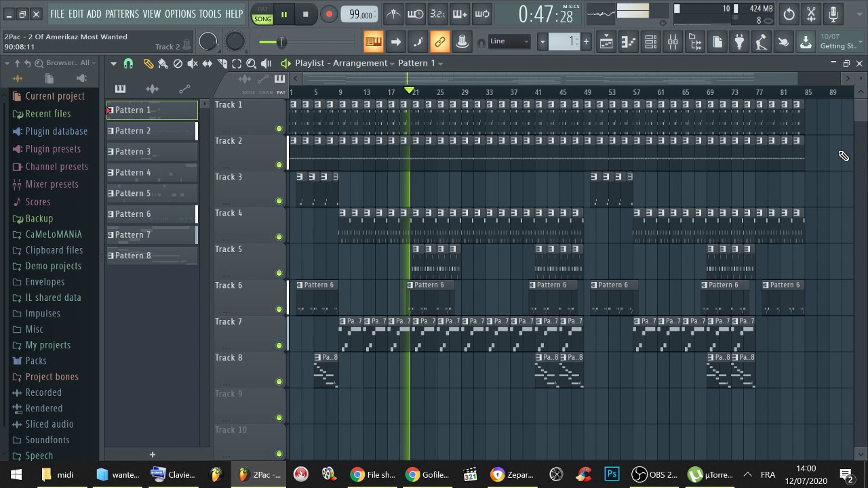868x488 pixels.
Task: Choose the Select tool in playlist toolbar
Action: click(237, 64)
